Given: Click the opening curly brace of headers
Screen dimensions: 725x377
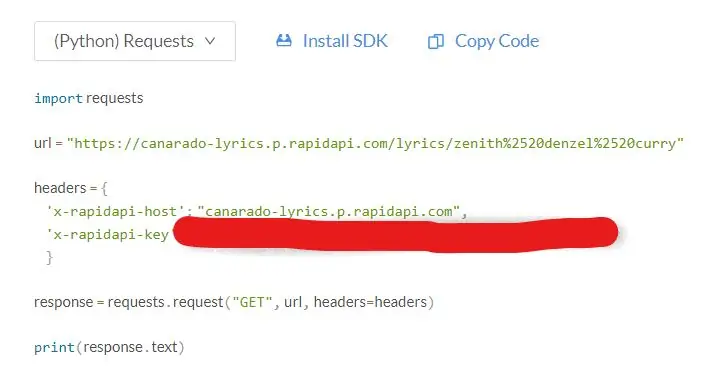Looking at the screenshot, I should point(104,188).
